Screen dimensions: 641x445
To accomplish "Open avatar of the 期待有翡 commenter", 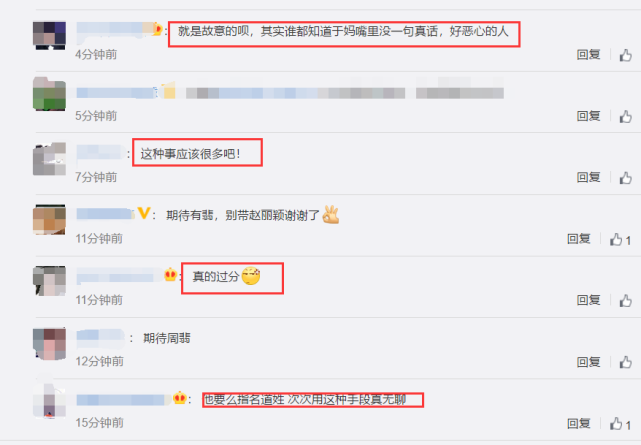I will tap(49, 220).
